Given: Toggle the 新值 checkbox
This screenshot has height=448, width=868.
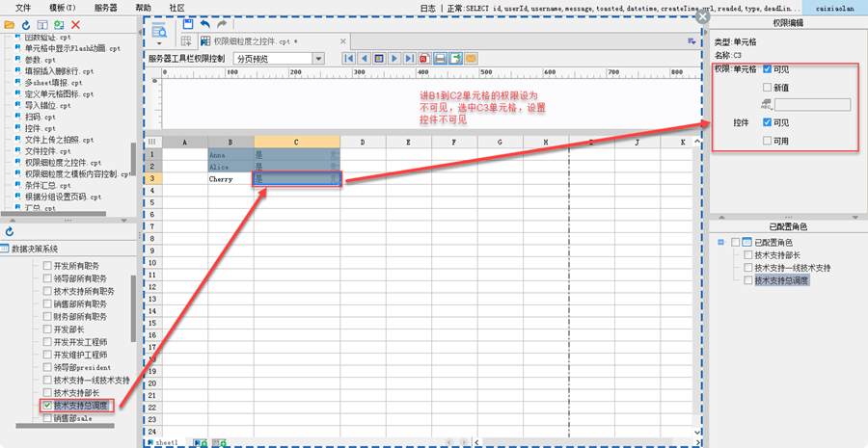Looking at the screenshot, I should tap(767, 87).
